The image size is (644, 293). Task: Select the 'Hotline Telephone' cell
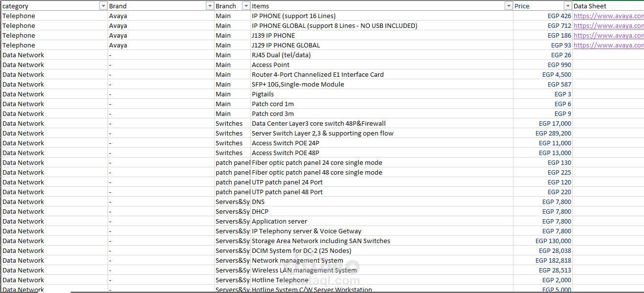(382, 280)
